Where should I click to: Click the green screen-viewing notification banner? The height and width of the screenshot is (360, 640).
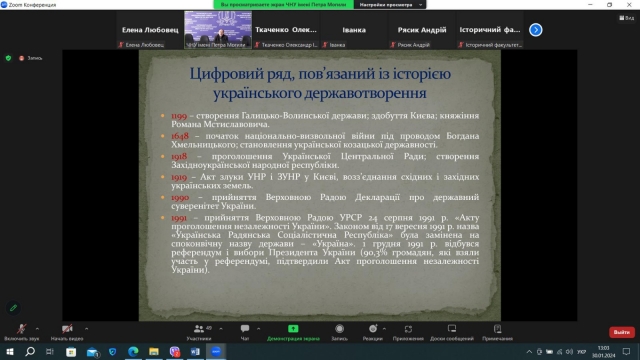pos(283,4)
